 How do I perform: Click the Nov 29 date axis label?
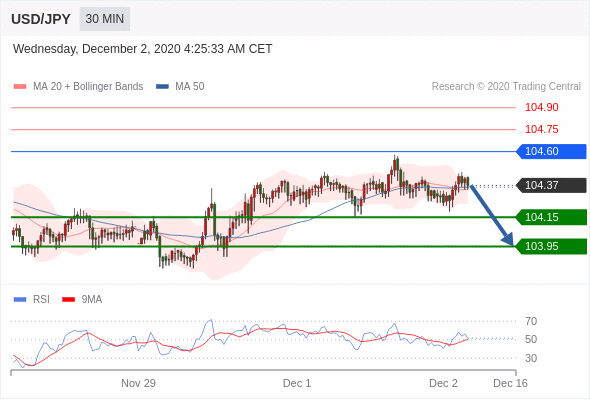pos(138,383)
